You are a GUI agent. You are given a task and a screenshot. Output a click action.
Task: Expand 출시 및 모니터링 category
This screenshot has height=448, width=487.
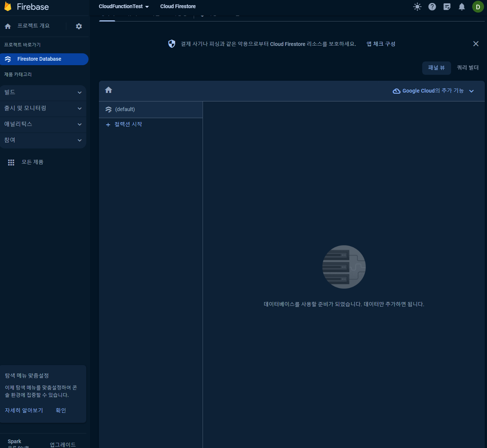click(x=43, y=108)
